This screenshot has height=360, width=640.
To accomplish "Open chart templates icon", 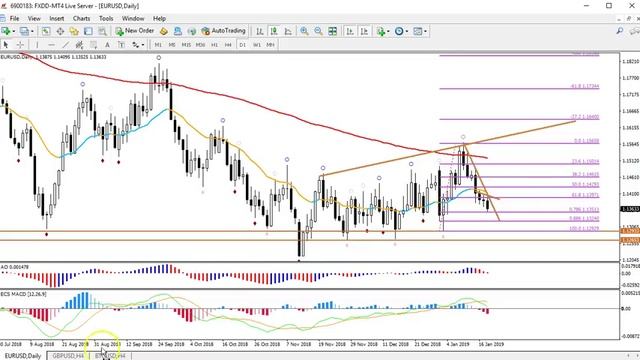I will click(418, 31).
